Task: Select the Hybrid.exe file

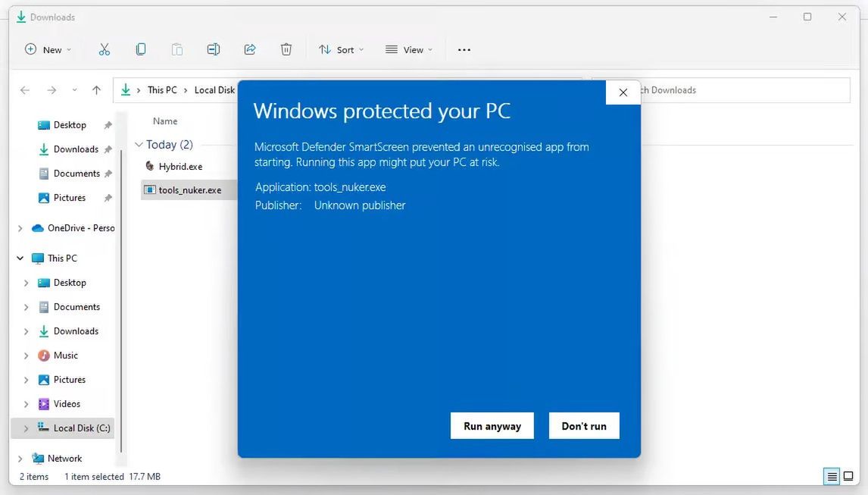Action: [180, 166]
